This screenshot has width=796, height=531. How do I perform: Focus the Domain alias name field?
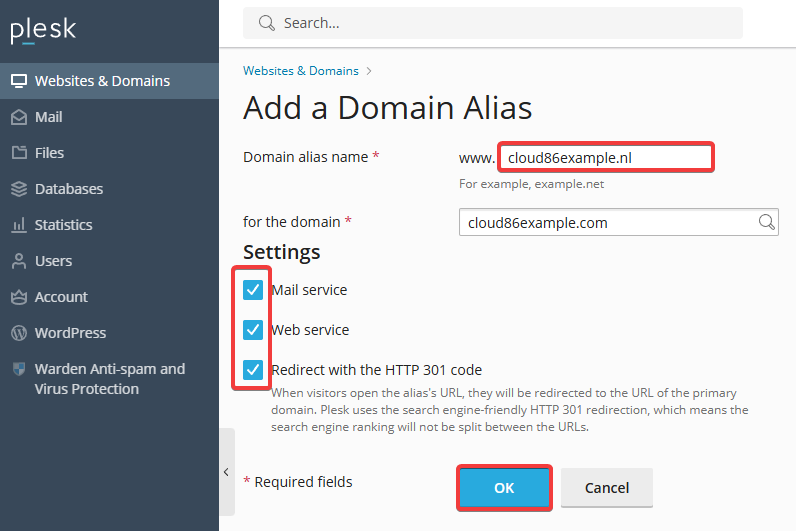(x=606, y=157)
